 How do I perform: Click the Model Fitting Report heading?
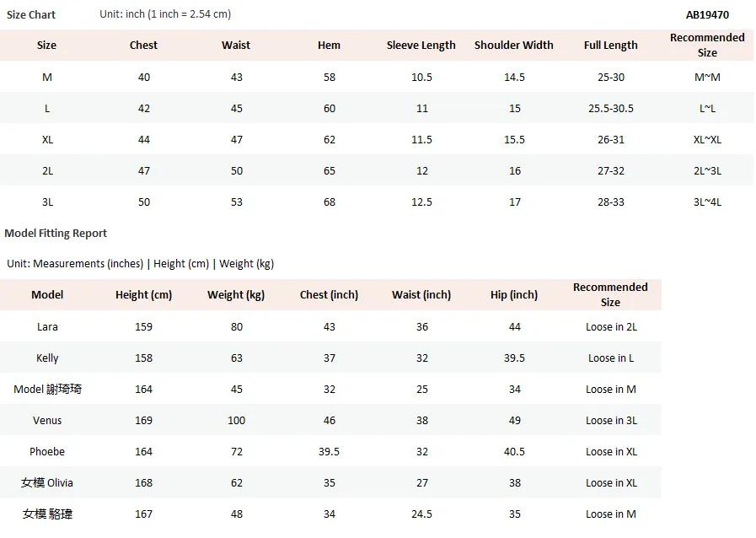point(56,234)
